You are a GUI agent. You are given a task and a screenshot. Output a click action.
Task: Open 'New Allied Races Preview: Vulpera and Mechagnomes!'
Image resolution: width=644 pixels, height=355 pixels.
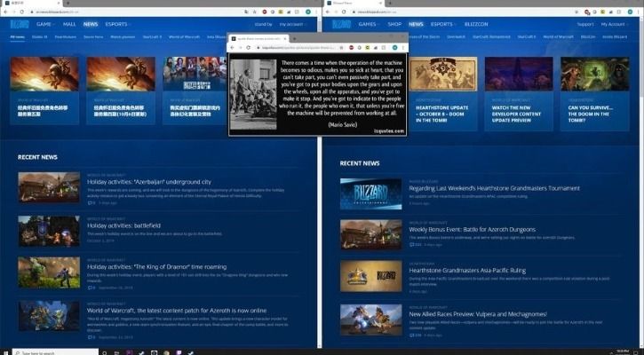(478, 314)
